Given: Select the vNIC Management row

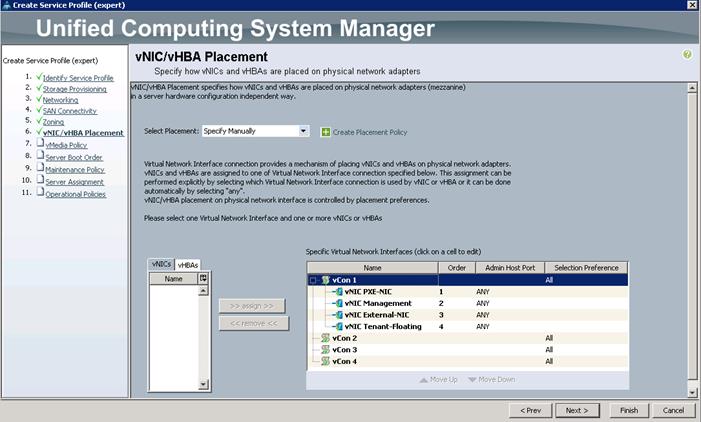Looking at the screenshot, I should tap(468, 303).
